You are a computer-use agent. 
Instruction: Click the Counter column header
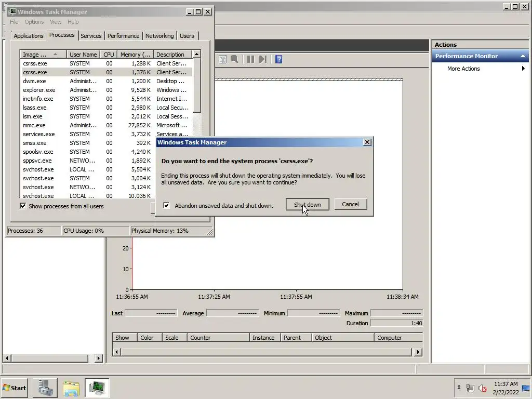click(218, 338)
